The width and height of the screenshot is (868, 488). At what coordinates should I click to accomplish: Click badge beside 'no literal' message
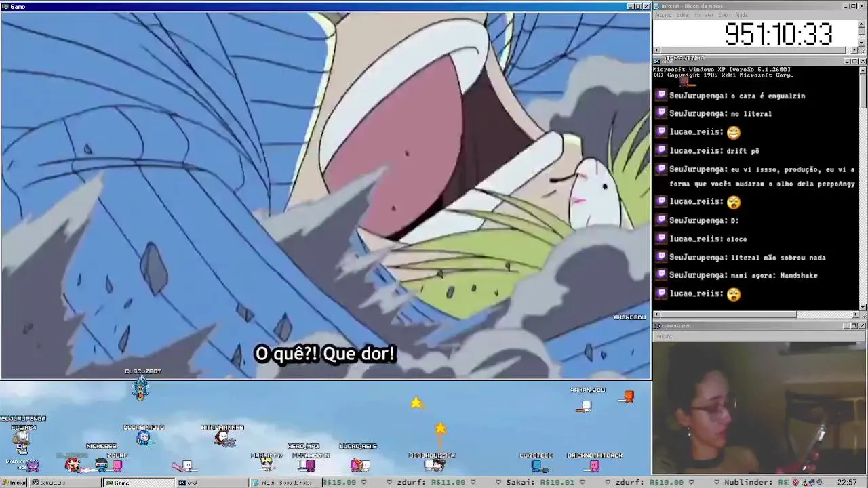coord(662,113)
